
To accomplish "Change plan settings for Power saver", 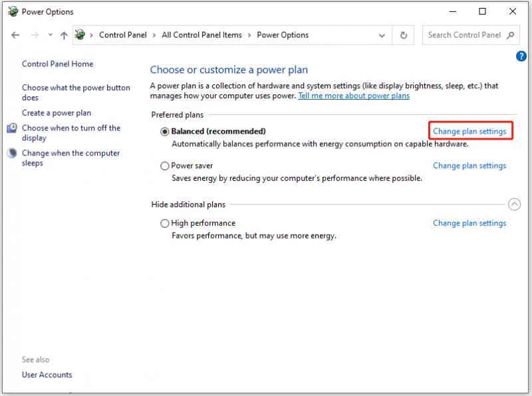I will pos(469,166).
